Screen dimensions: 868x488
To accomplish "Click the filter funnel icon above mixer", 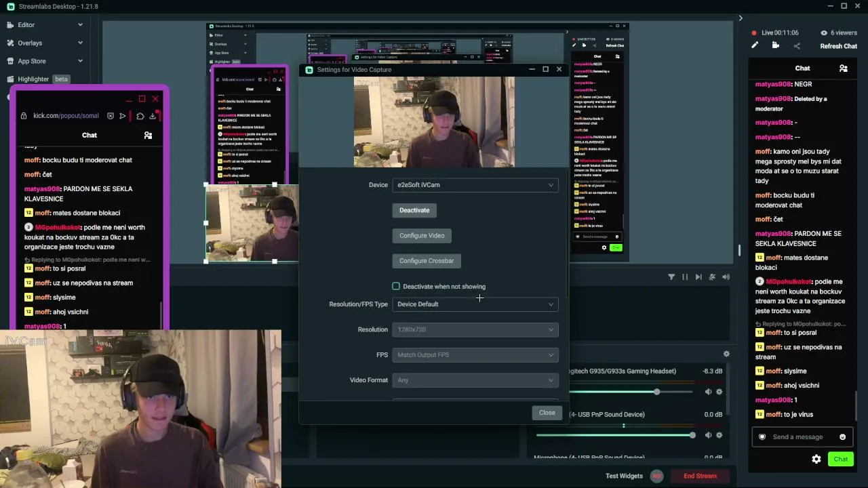I will point(671,277).
